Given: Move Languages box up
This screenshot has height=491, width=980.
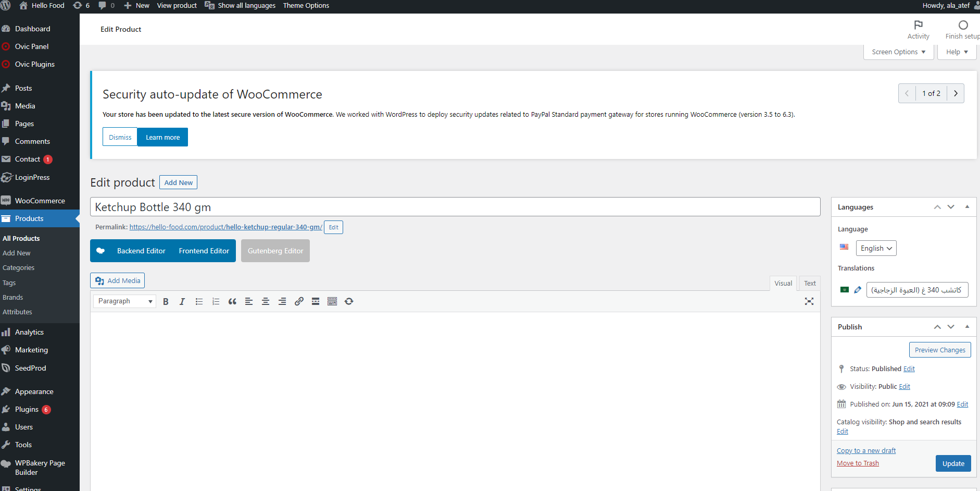Looking at the screenshot, I should coord(937,207).
